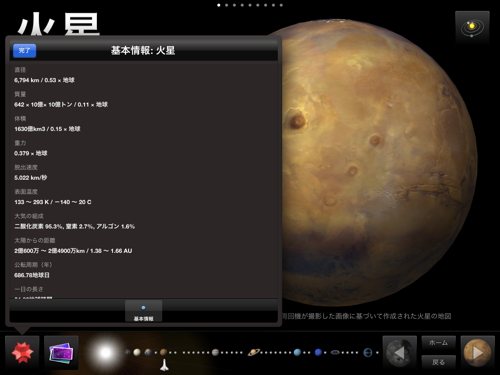Select the last page indicator dot
The image size is (500, 375).
(x=281, y=5)
